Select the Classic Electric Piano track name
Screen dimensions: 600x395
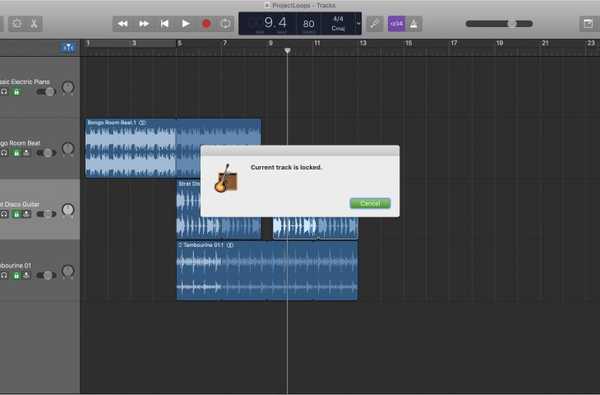pos(25,82)
